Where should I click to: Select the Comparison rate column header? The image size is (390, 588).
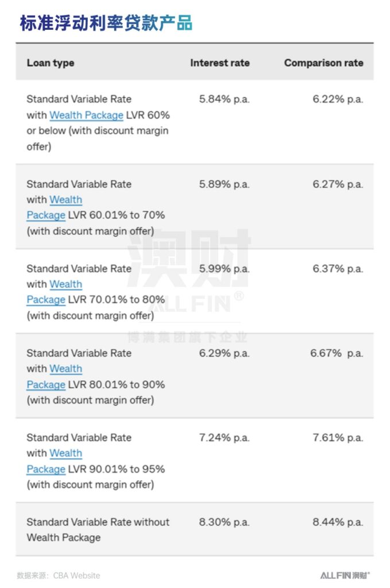coord(323,63)
